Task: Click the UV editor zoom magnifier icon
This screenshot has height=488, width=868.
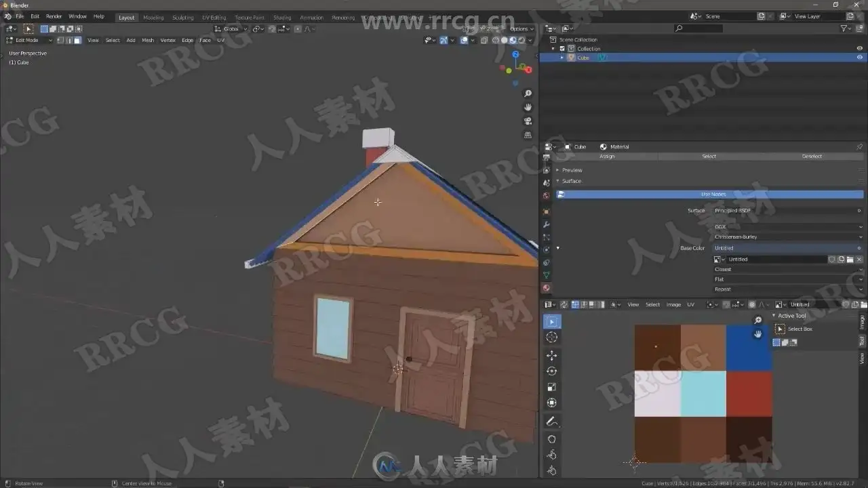Action: (x=758, y=320)
